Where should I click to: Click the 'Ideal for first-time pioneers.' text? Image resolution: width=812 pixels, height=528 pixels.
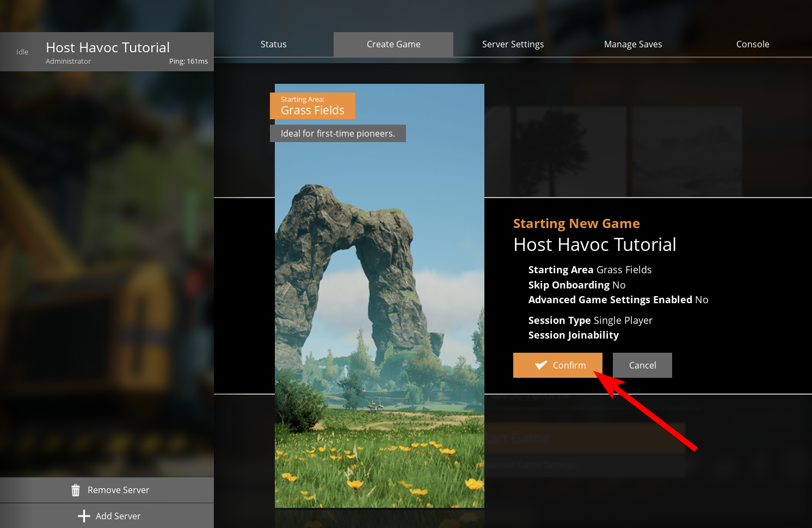click(x=338, y=133)
